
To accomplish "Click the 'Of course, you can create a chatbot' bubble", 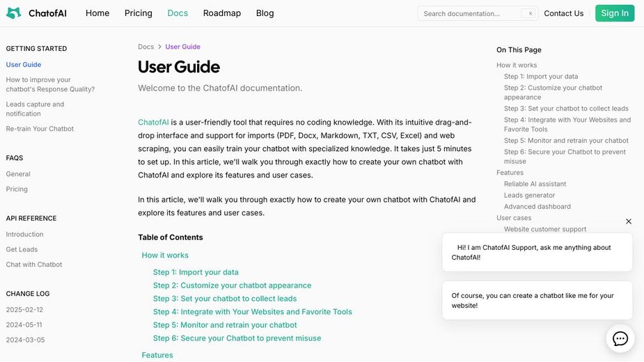I will 537,300.
